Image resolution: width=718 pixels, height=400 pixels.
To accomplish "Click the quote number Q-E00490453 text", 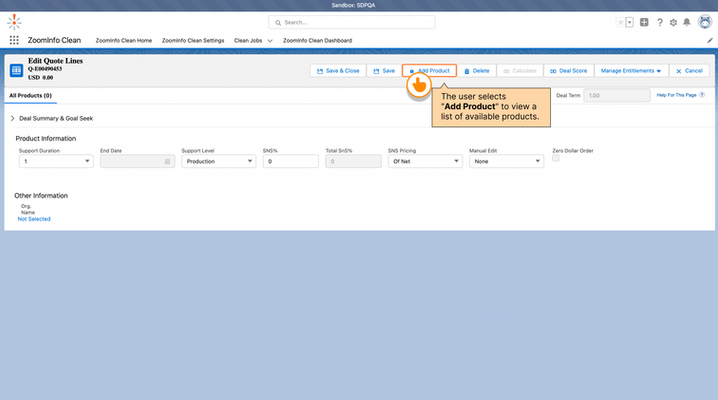I will click(x=45, y=69).
